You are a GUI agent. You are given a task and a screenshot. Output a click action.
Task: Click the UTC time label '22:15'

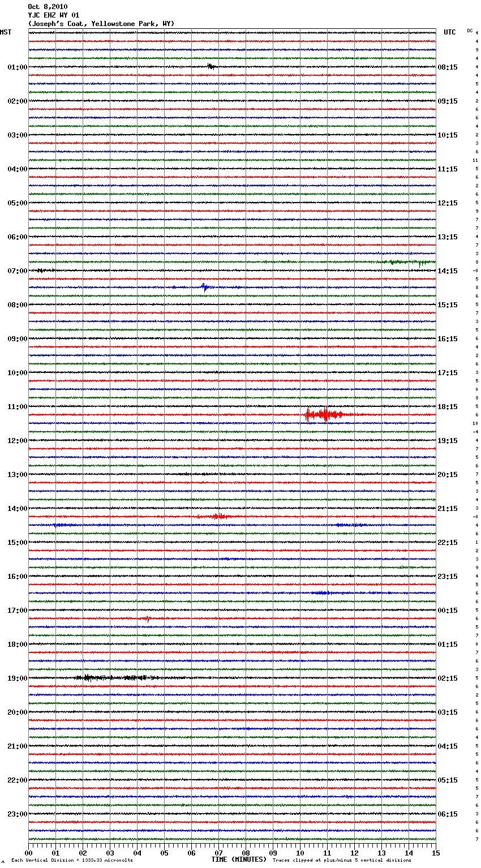[x=448, y=543]
